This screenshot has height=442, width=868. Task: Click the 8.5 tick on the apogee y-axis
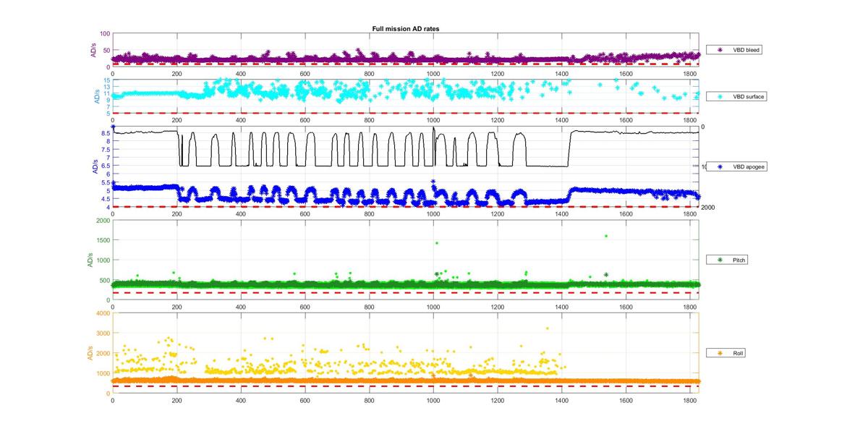[106, 133]
